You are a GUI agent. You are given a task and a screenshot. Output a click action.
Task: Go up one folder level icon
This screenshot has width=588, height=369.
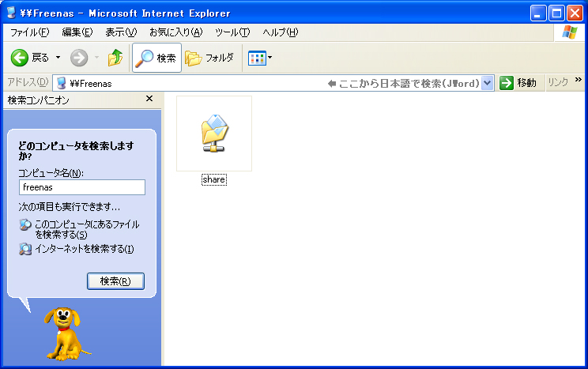[115, 58]
